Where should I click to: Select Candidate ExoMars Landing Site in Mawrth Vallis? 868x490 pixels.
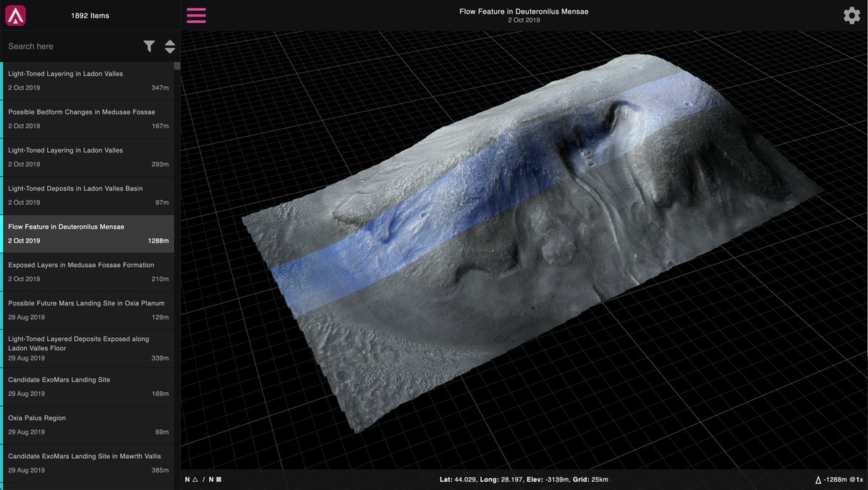pos(88,463)
